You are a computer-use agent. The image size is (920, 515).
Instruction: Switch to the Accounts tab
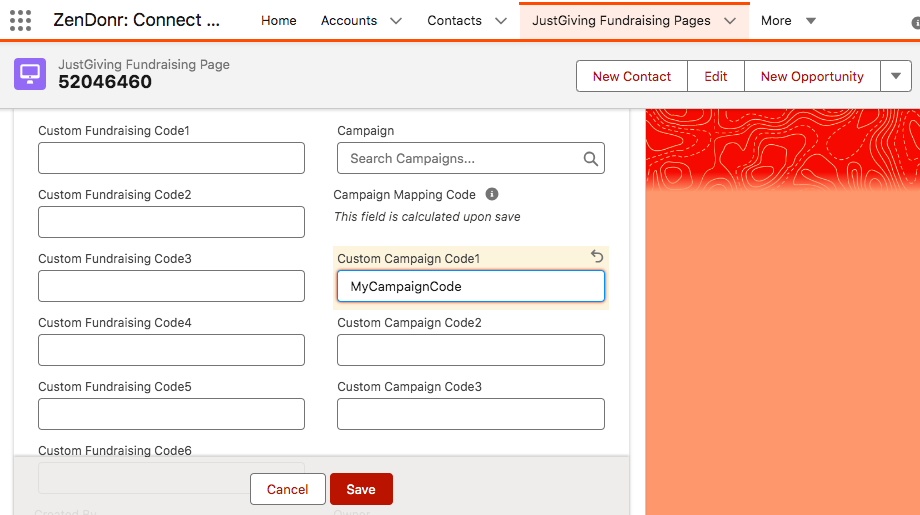[349, 21]
